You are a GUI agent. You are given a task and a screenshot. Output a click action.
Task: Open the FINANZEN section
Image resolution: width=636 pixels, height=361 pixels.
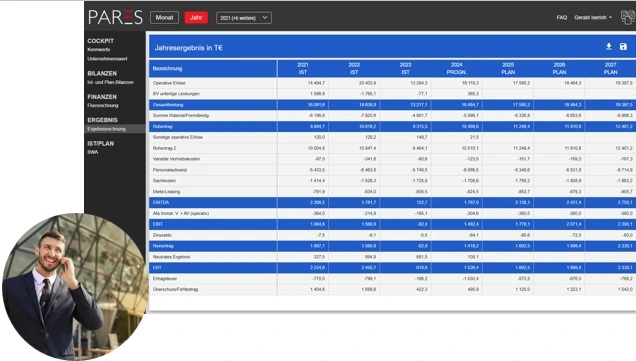[x=102, y=97]
